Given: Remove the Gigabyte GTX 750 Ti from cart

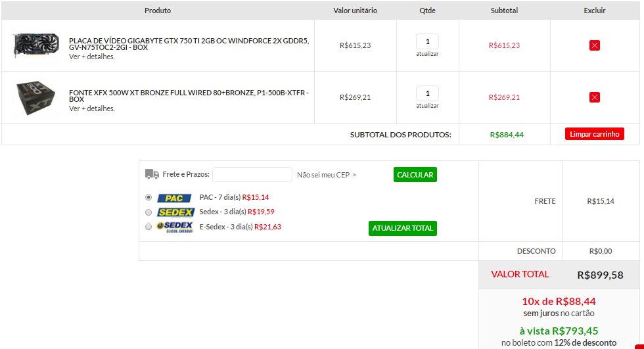Looking at the screenshot, I should (594, 45).
